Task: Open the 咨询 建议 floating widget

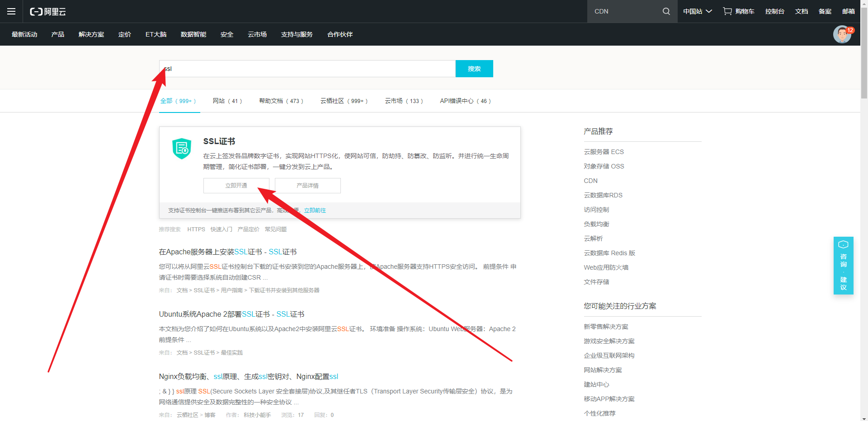Action: [x=844, y=266]
